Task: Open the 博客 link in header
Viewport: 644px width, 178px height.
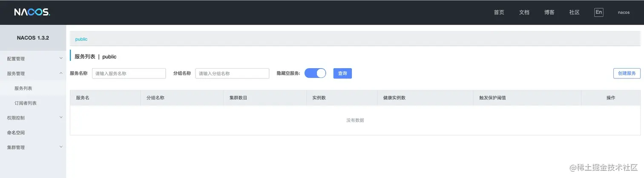Action: pos(549,12)
